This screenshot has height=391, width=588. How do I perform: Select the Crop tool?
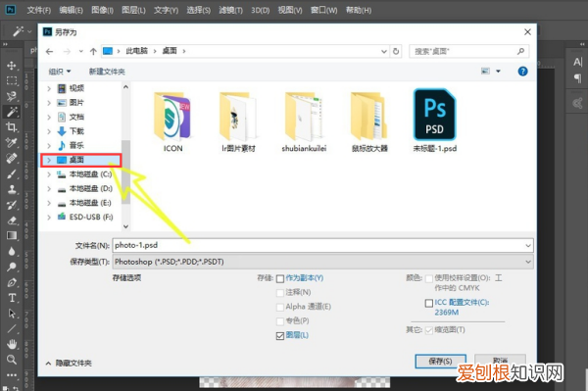[12, 127]
